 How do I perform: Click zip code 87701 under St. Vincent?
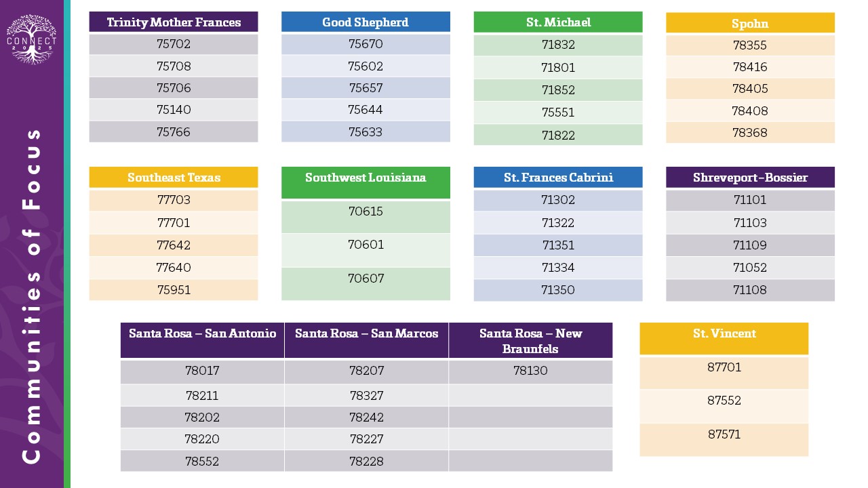tap(724, 367)
